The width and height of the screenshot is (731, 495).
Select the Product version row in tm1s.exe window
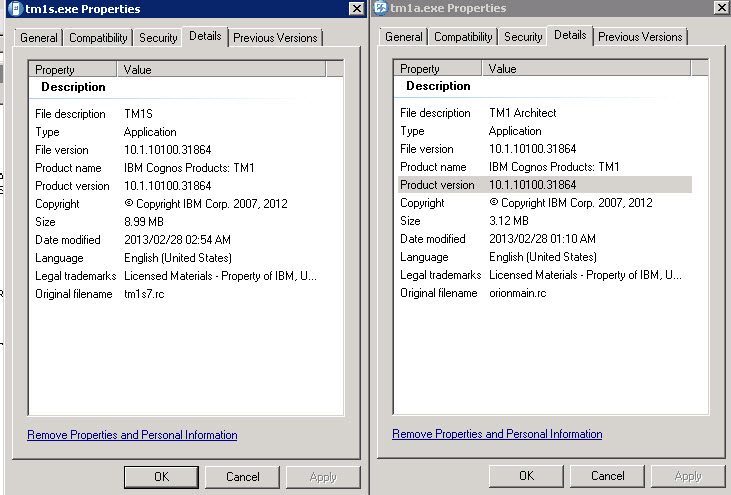(179, 186)
